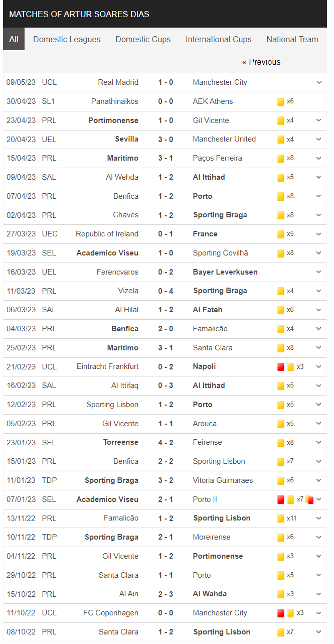Click red card icon in FC Copenhagen row
This screenshot has width=334, height=644.
coord(281,613)
